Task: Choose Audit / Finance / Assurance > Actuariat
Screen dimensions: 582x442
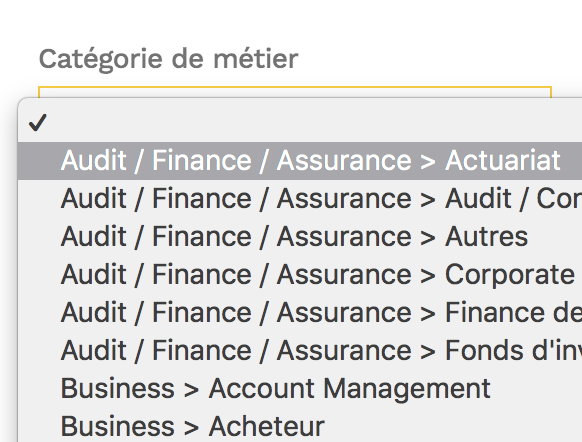Action: click(x=300, y=161)
